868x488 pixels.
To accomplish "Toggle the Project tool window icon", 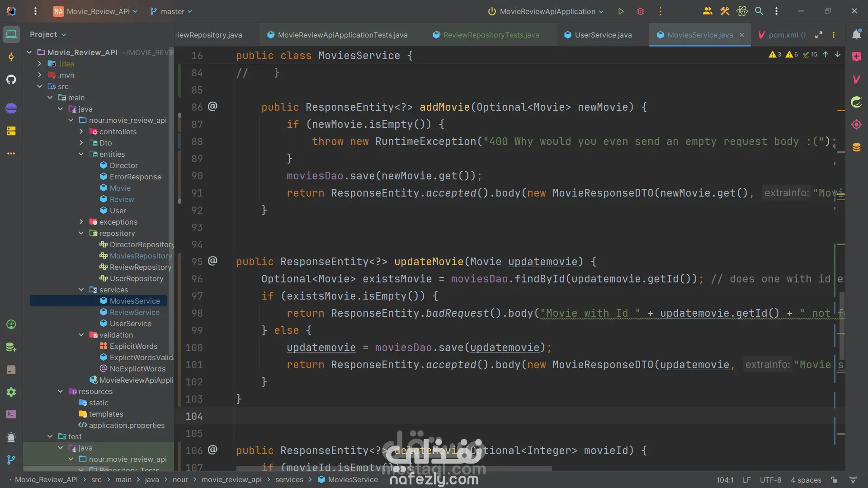I will click(x=11, y=34).
